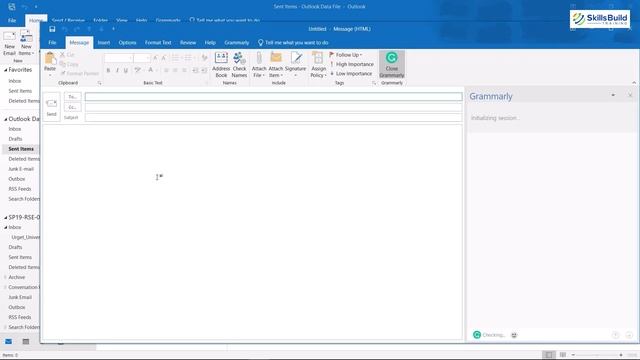Open the Address Book
640x360 pixels.
pos(221,65)
